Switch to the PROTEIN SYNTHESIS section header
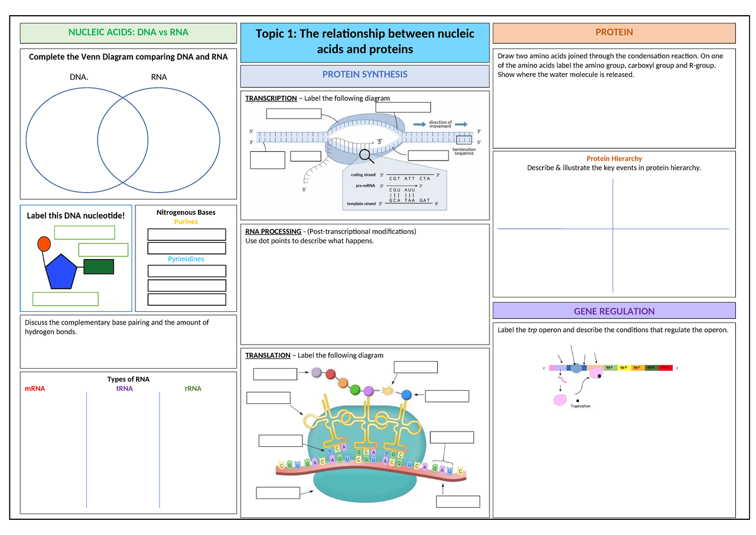This screenshot has height=535, width=756. point(365,74)
